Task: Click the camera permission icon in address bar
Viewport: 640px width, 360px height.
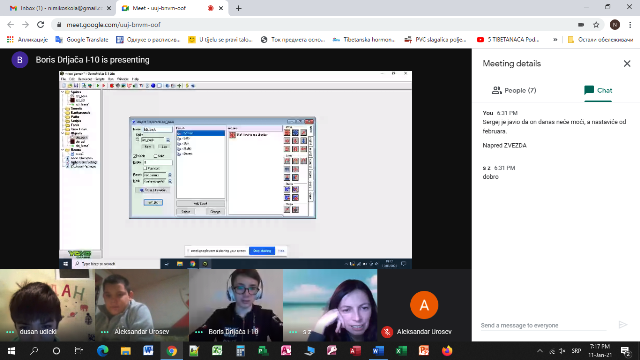Action: coord(581,25)
